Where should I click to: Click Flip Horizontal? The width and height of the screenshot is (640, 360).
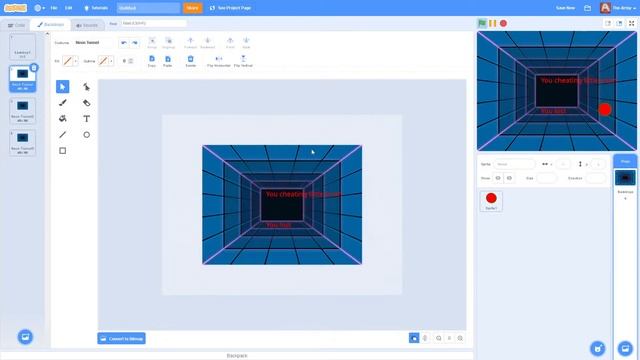pyautogui.click(x=219, y=61)
